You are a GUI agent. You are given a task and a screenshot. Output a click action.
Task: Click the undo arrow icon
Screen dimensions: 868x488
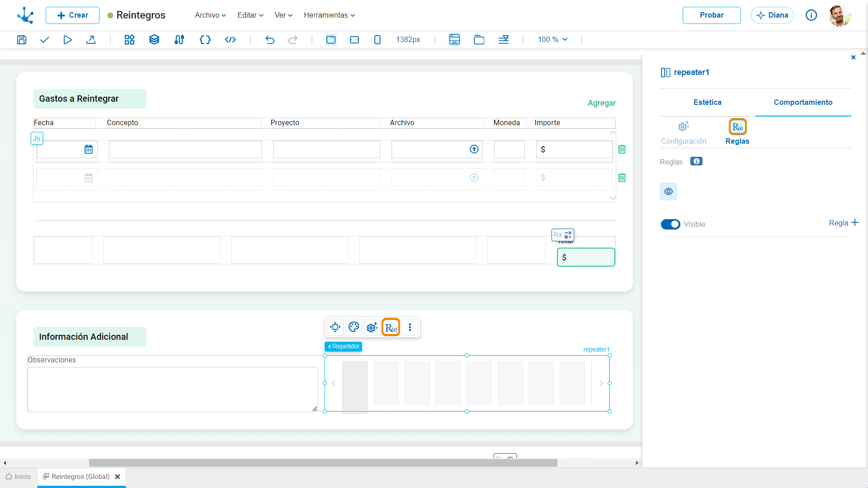point(270,40)
